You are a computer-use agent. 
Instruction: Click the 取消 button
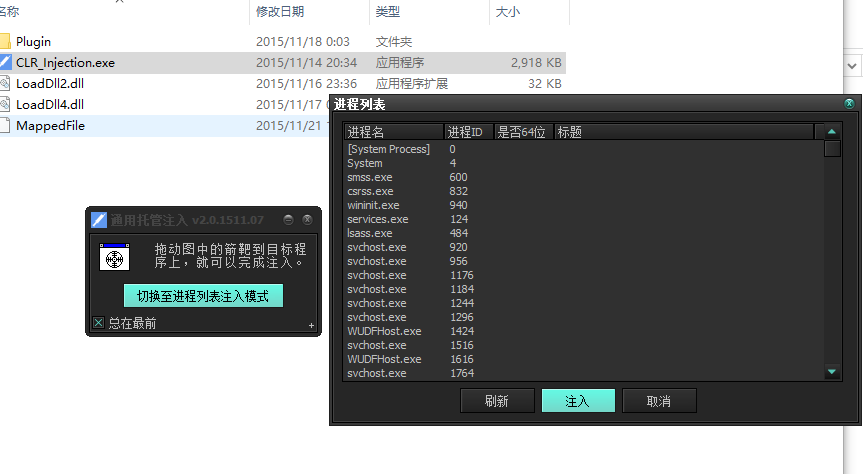659,401
